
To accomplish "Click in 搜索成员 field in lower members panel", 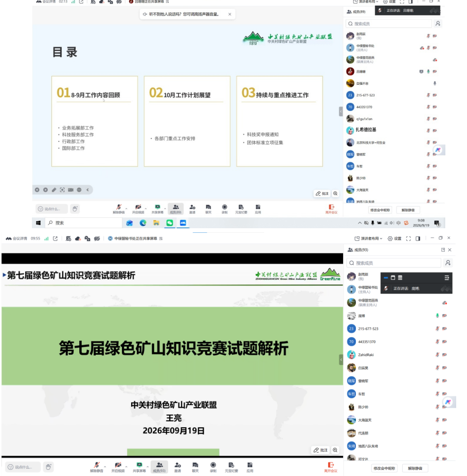I will pyautogui.click(x=394, y=263).
